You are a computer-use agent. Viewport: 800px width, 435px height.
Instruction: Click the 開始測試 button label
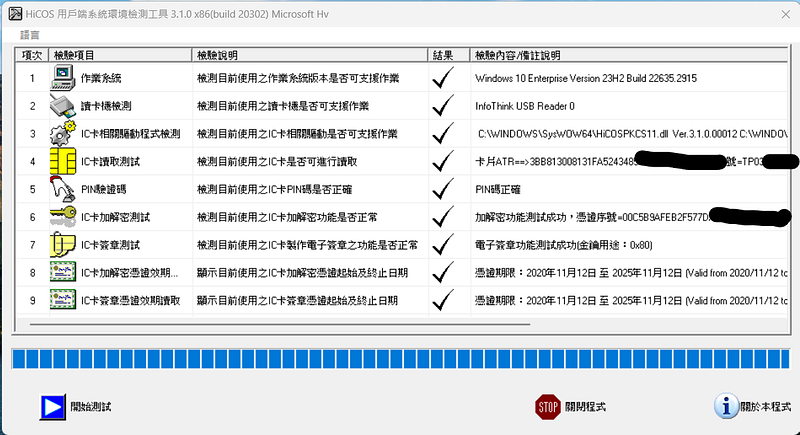click(x=91, y=407)
